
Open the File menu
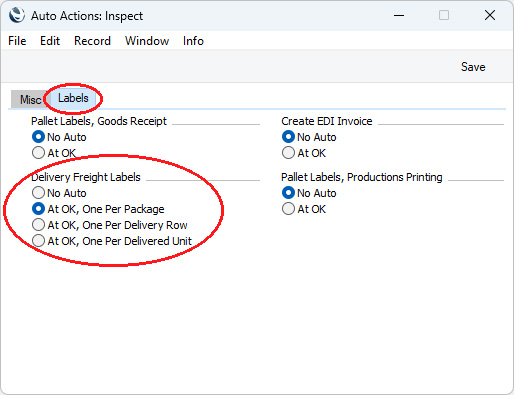pos(17,41)
